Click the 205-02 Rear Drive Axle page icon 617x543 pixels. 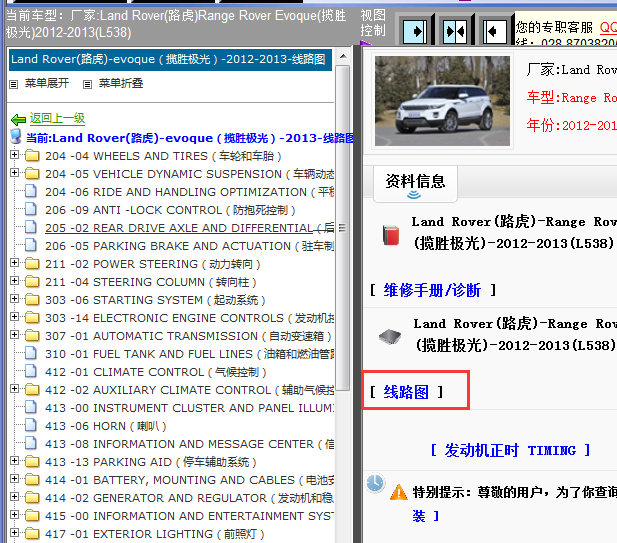point(31,227)
